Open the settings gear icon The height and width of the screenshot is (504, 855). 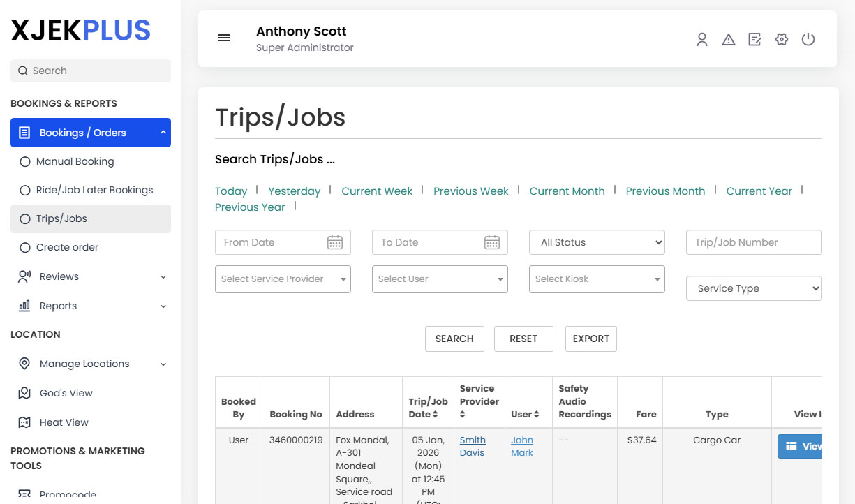[781, 40]
